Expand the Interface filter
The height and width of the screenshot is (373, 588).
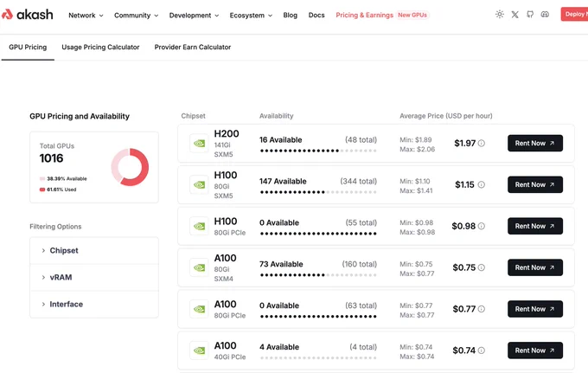click(94, 304)
